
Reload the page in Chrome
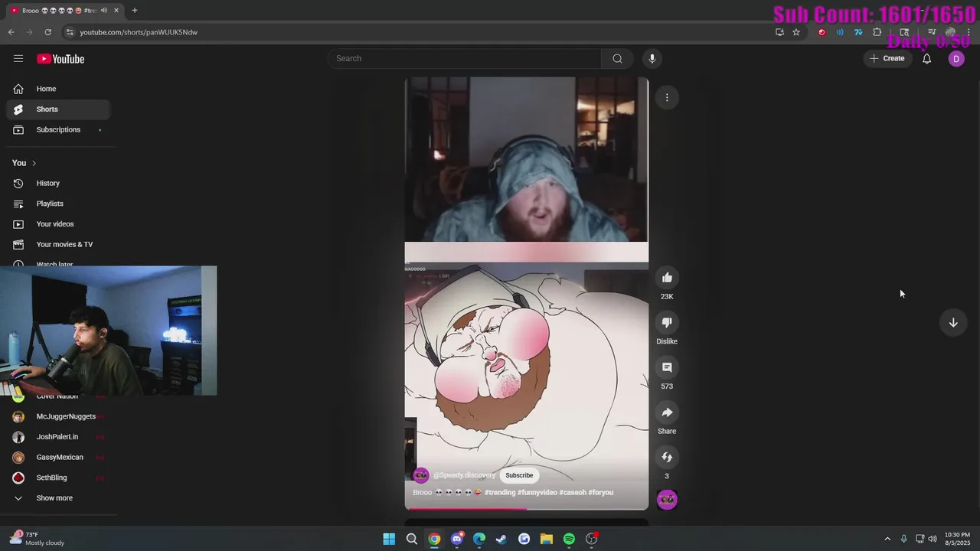(47, 32)
